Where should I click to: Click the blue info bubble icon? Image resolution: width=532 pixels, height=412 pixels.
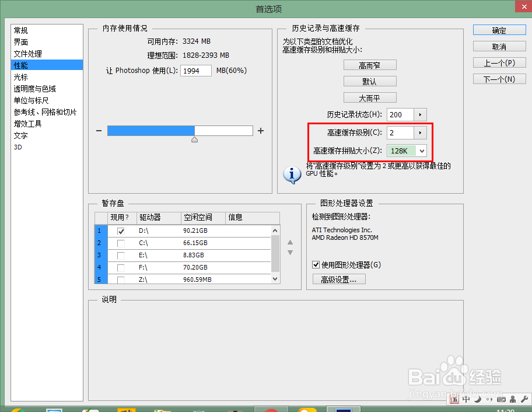[292, 174]
